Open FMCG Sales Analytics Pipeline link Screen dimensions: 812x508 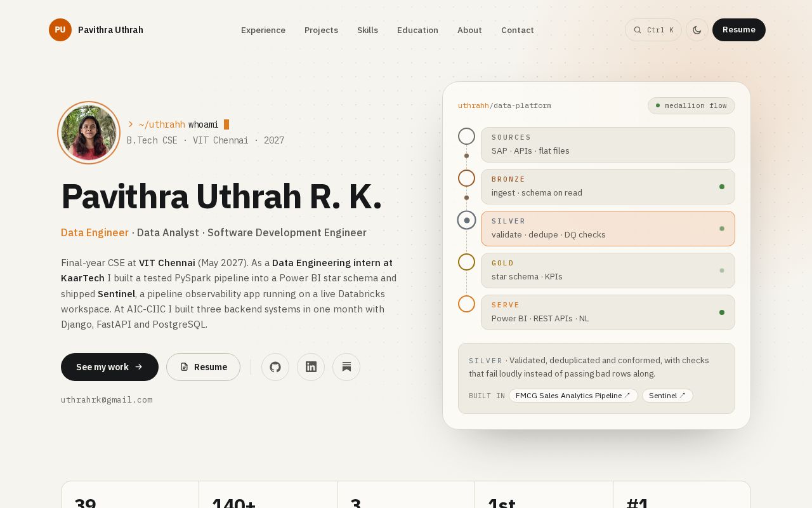point(573,396)
